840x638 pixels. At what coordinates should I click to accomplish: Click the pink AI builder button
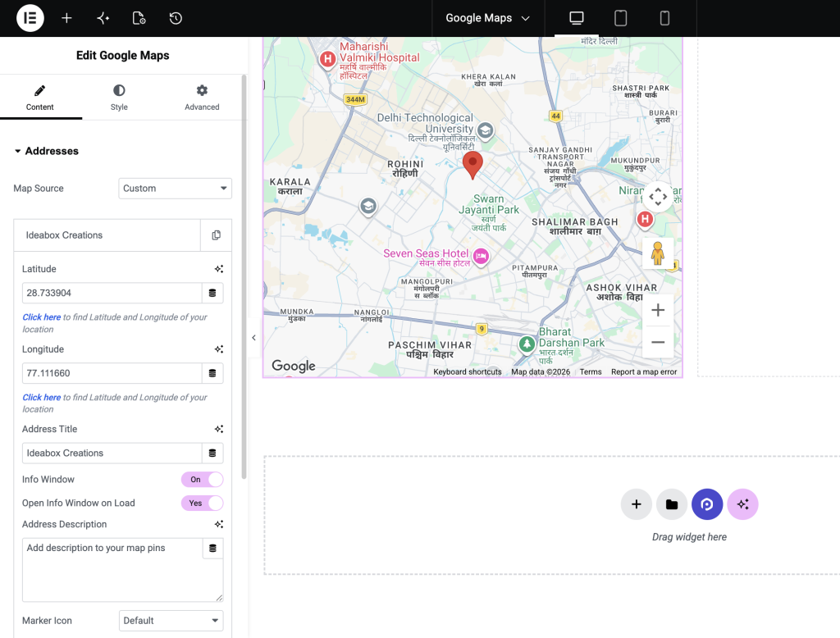[742, 504]
